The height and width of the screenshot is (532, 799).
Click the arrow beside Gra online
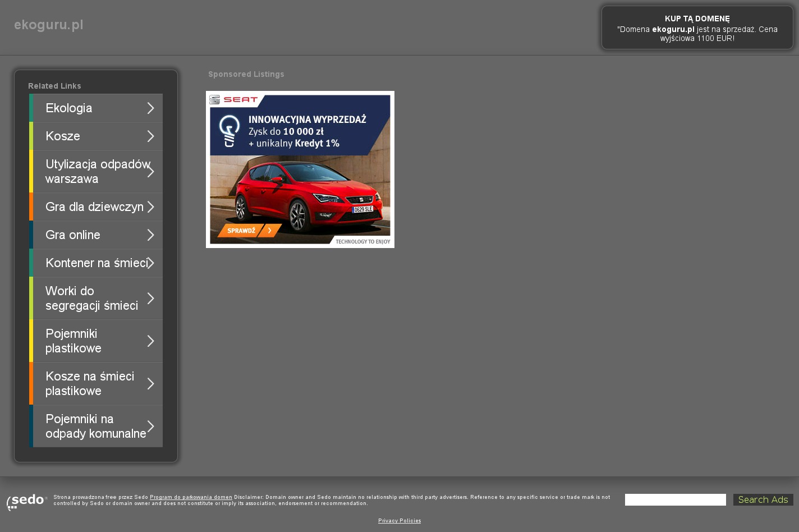pos(150,235)
